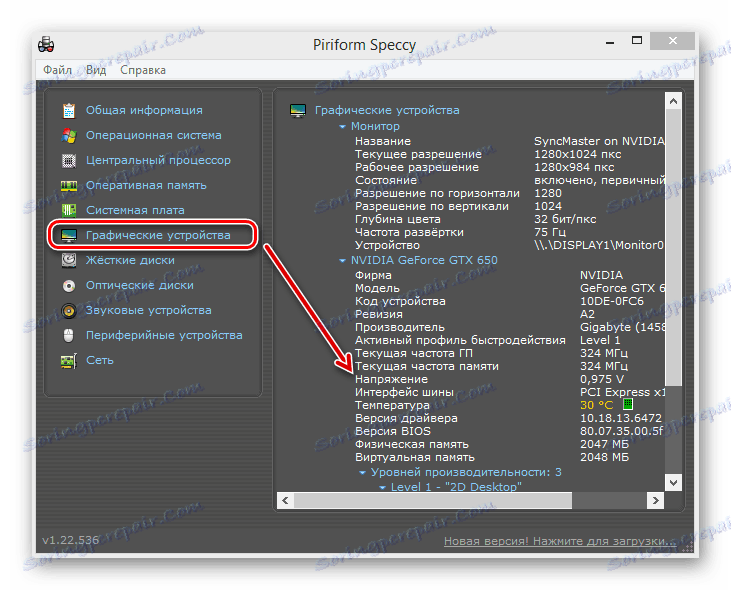Switch to Операционная система section

(x=154, y=135)
